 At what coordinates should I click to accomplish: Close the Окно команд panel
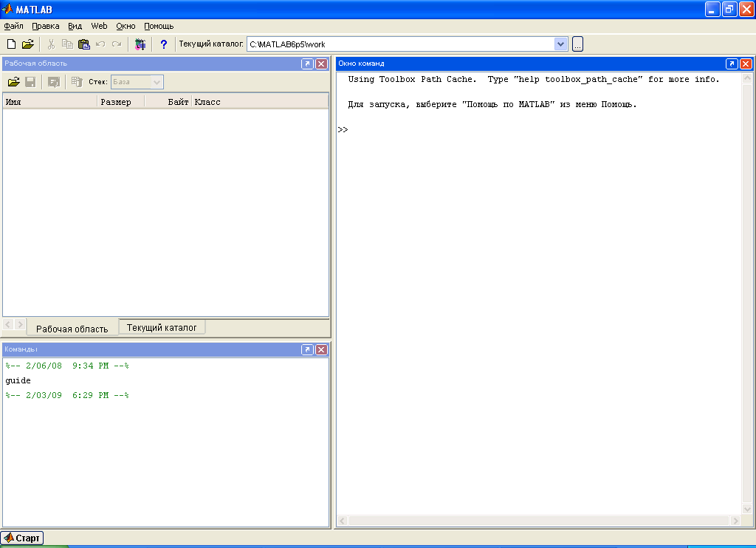point(746,64)
